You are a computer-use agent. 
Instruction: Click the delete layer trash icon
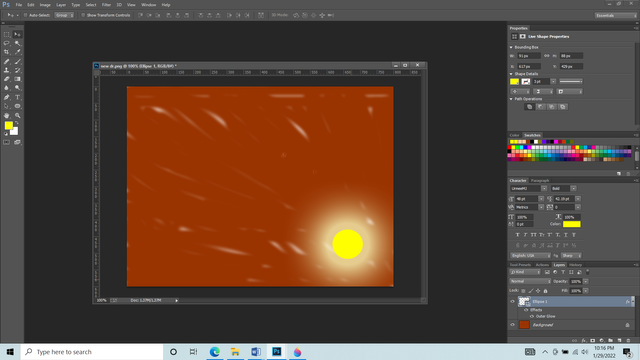pyautogui.click(x=628, y=340)
